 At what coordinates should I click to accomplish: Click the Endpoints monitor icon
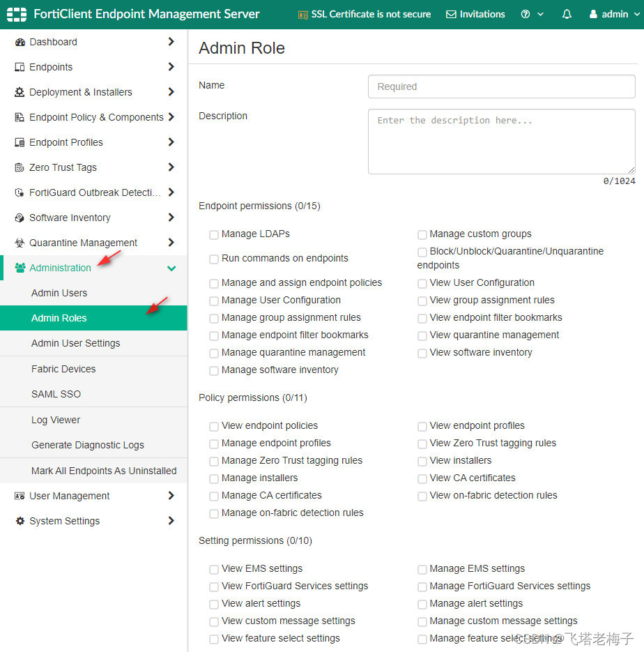[20, 67]
